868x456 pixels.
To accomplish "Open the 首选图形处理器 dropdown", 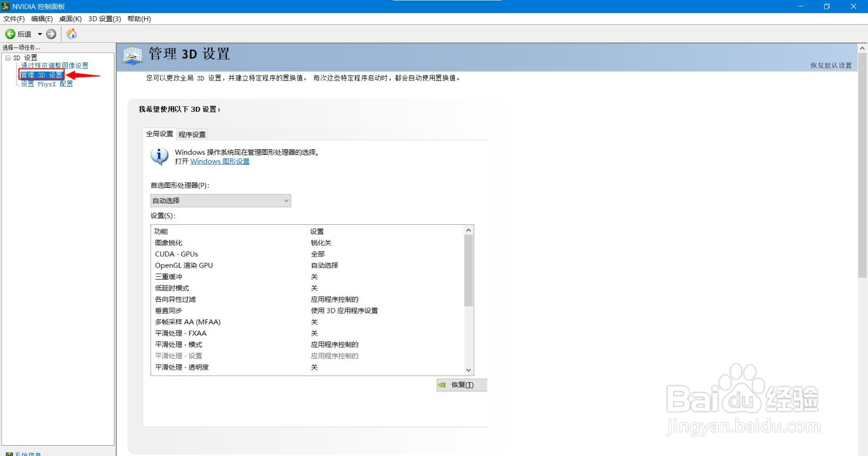I will tap(221, 201).
